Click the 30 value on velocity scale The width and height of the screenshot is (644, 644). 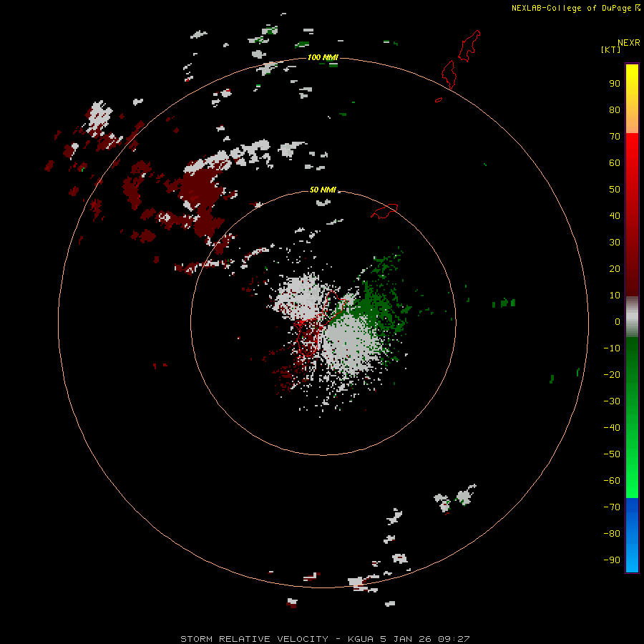pos(615,243)
